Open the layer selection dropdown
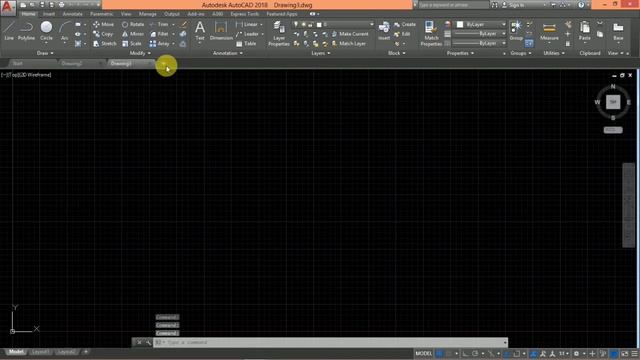 click(333, 24)
